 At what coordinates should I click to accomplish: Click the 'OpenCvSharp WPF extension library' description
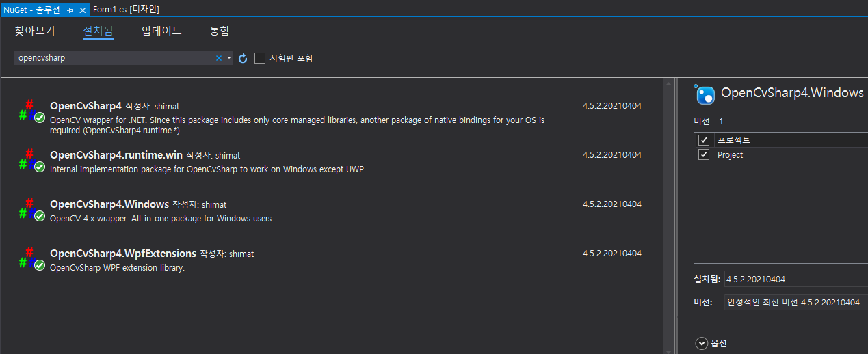pyautogui.click(x=117, y=268)
